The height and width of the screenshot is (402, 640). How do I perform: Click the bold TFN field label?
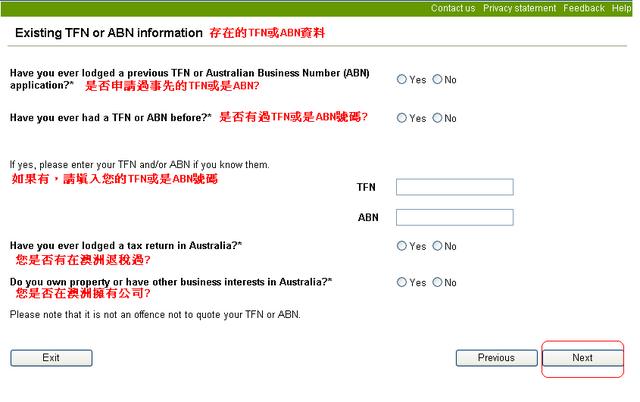[x=366, y=187]
